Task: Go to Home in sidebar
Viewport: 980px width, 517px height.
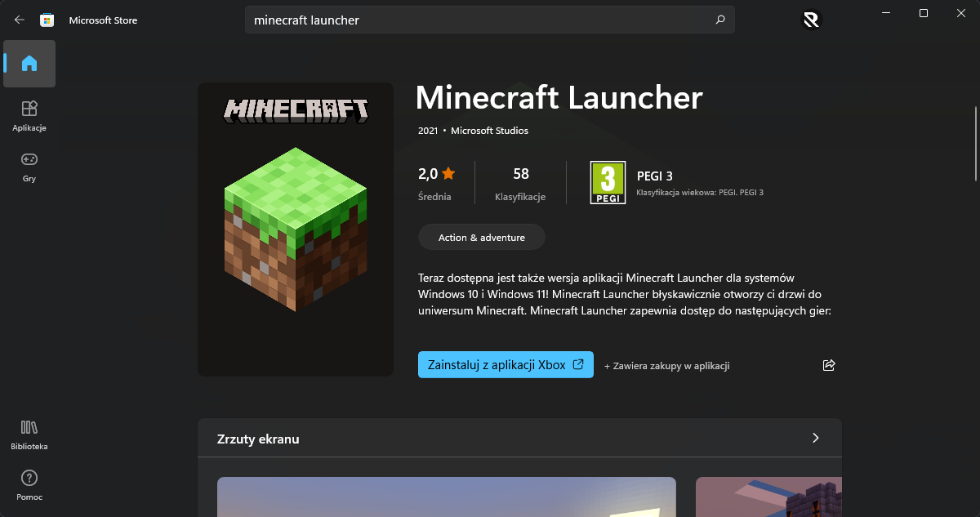Action: click(x=29, y=64)
